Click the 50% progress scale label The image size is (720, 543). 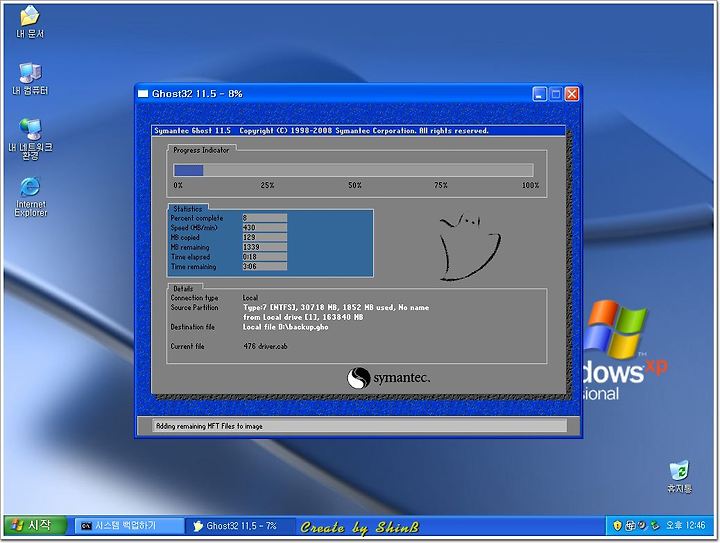pyautogui.click(x=354, y=185)
